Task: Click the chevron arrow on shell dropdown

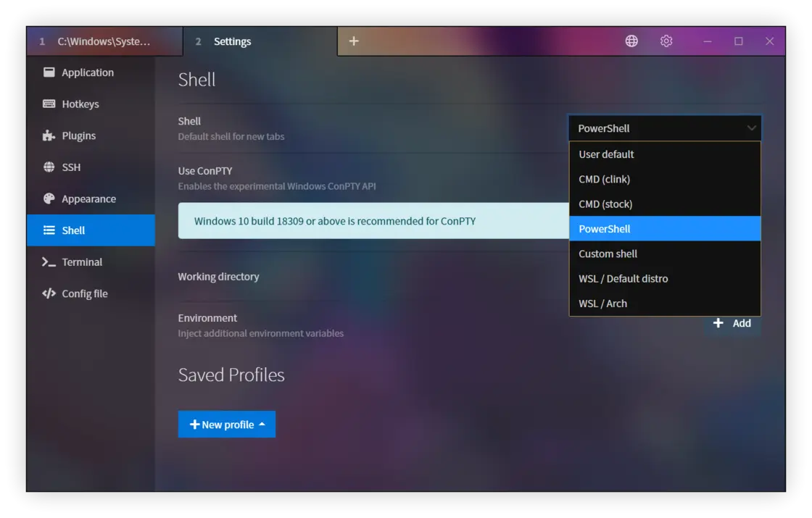Action: [751, 128]
